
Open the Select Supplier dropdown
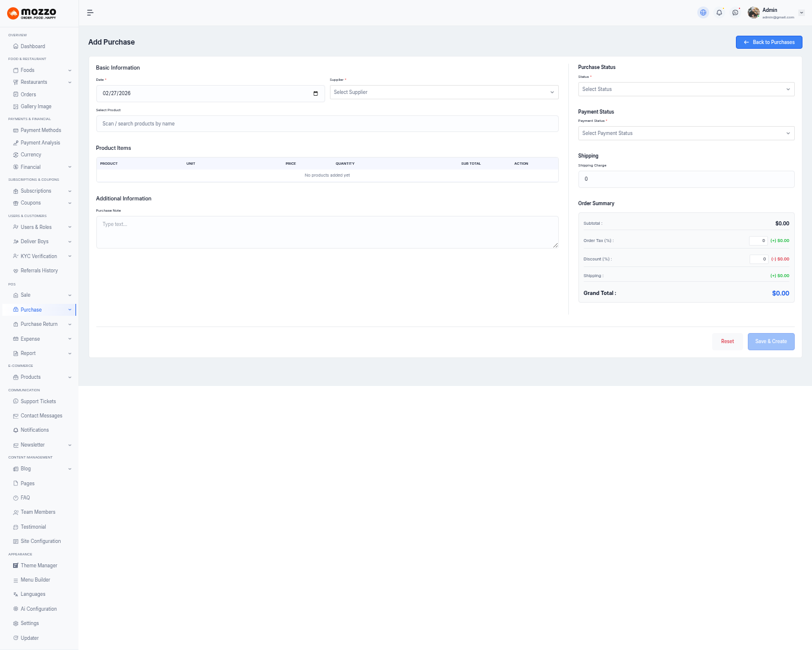coord(443,92)
